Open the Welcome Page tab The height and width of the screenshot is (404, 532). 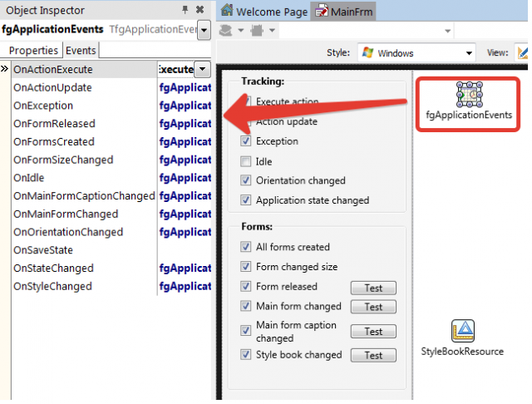pyautogui.click(x=264, y=12)
